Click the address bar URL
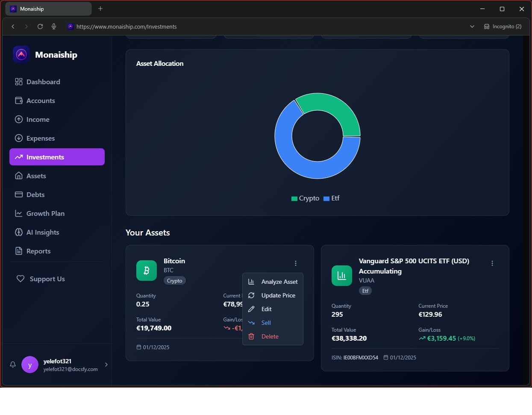 coord(126,26)
